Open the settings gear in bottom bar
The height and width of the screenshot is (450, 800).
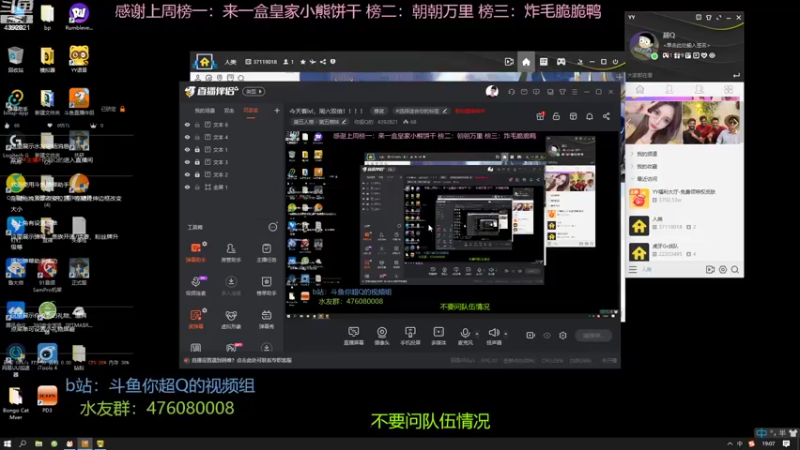(563, 335)
